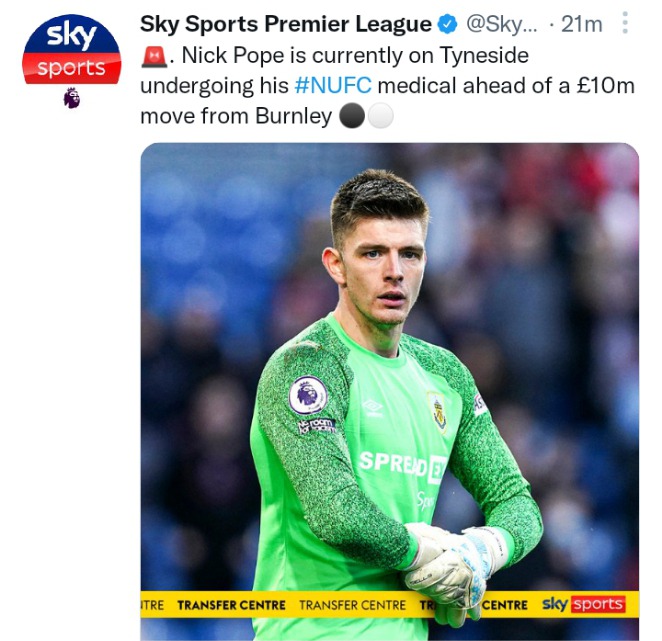Open the 21m timestamp link
This screenshot has height=641, width=662.
point(581,24)
